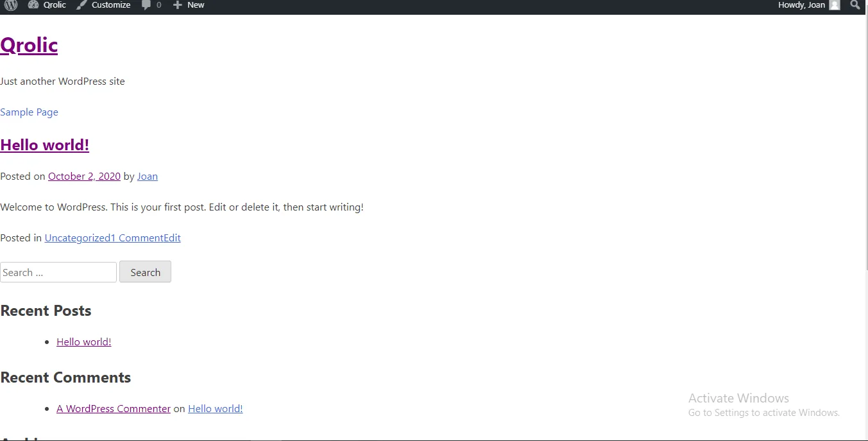Click Joan's avatar image in admin bar
868x441 pixels.
[x=835, y=6]
